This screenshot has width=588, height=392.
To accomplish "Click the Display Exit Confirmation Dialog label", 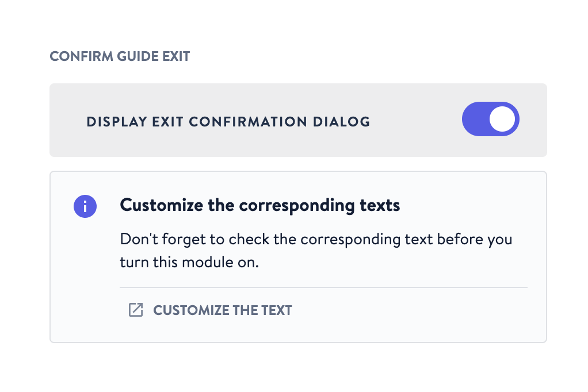I will 228,122.
